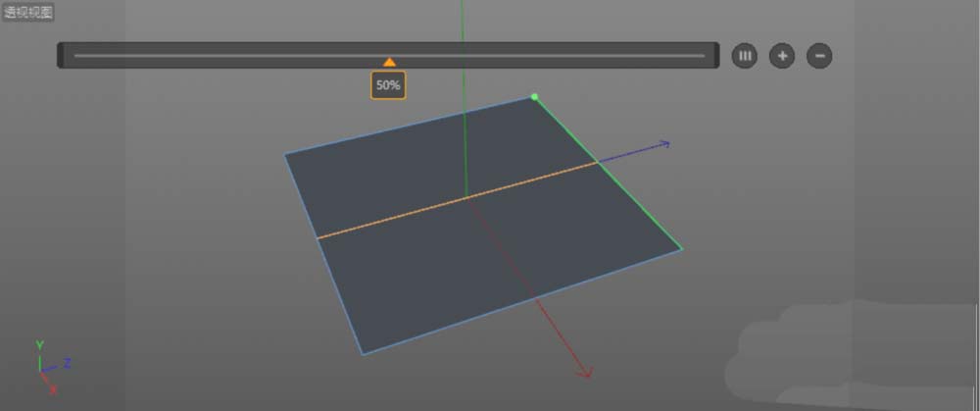This screenshot has width=980, height=411.
Task: Click the loop cut slider track
Action: (x=389, y=55)
